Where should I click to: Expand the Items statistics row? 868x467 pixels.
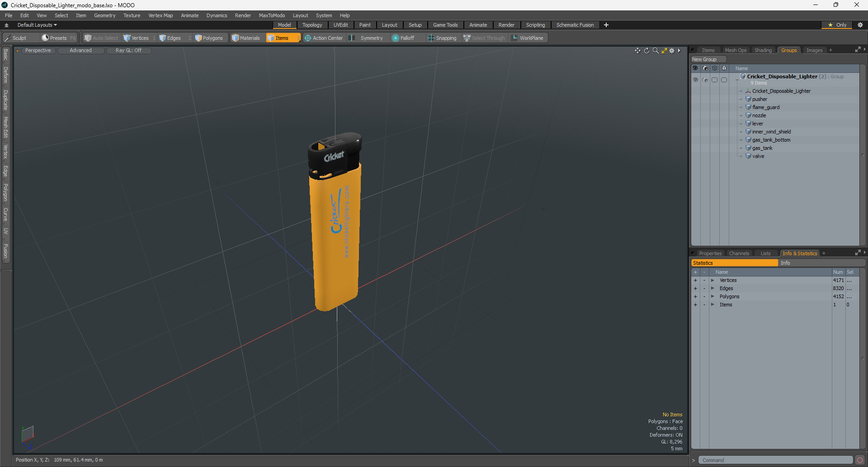tap(712, 305)
